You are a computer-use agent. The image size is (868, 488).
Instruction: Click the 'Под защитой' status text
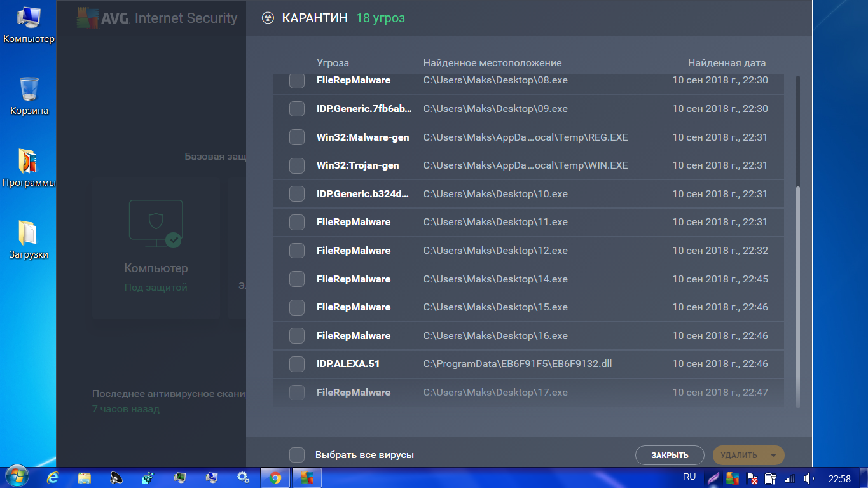pos(156,288)
